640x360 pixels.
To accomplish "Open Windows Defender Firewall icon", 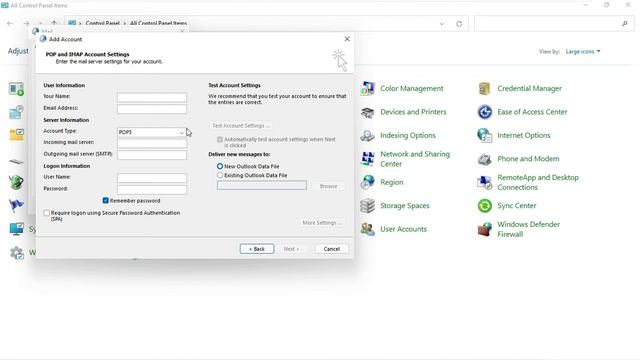I will point(484,229).
